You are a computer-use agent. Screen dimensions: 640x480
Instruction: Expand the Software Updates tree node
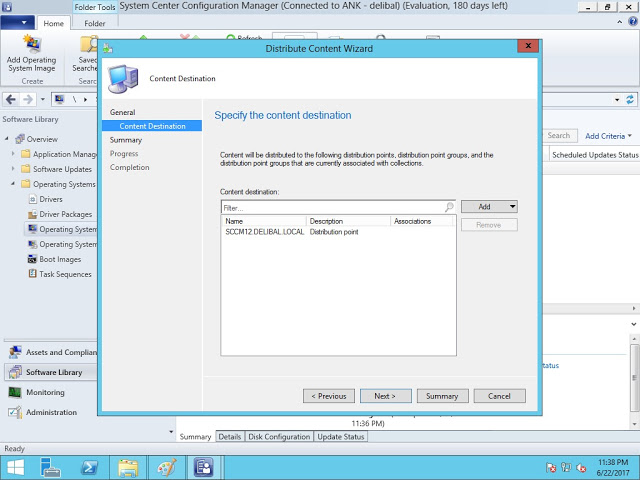14,169
